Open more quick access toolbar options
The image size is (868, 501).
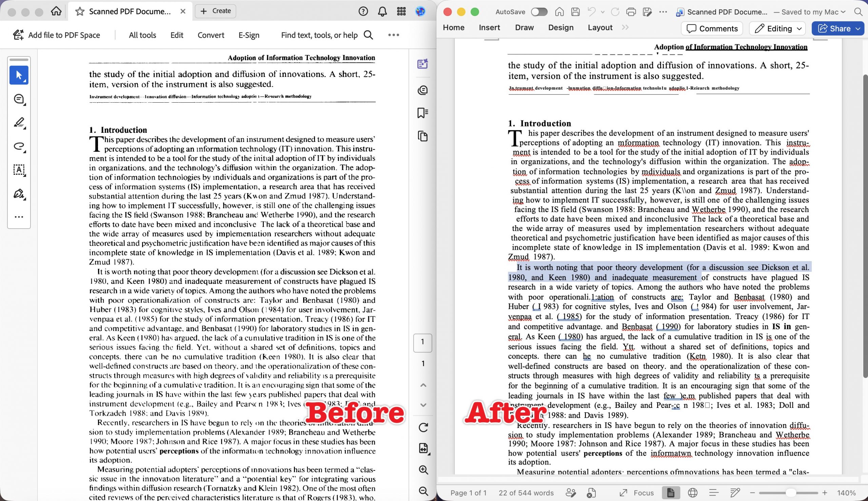coord(663,12)
